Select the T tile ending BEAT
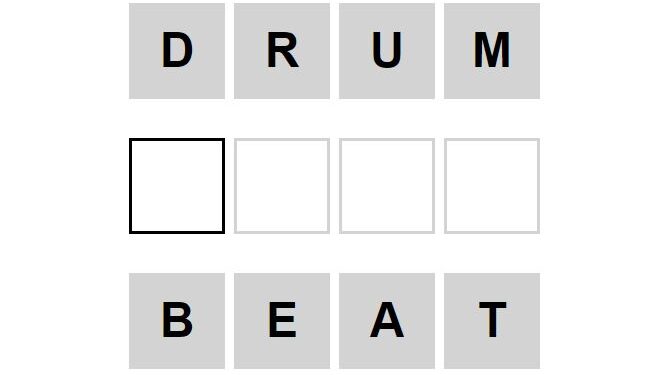 [x=492, y=321]
